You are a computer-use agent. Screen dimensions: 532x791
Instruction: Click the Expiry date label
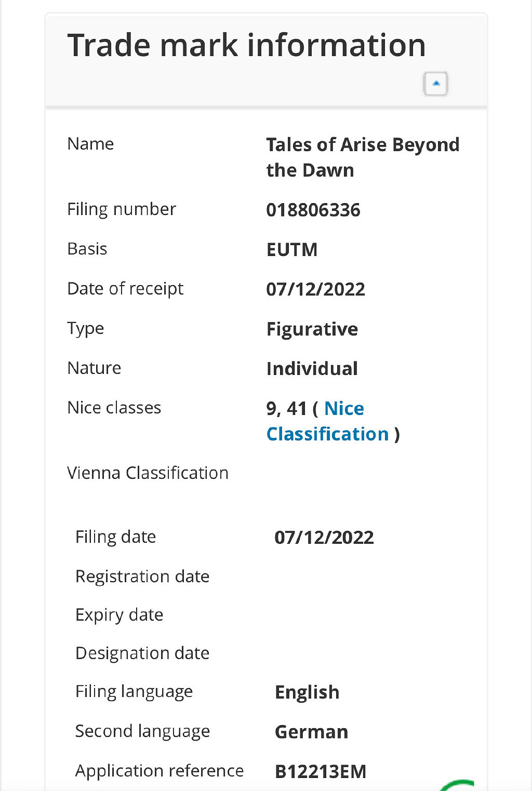(x=119, y=615)
